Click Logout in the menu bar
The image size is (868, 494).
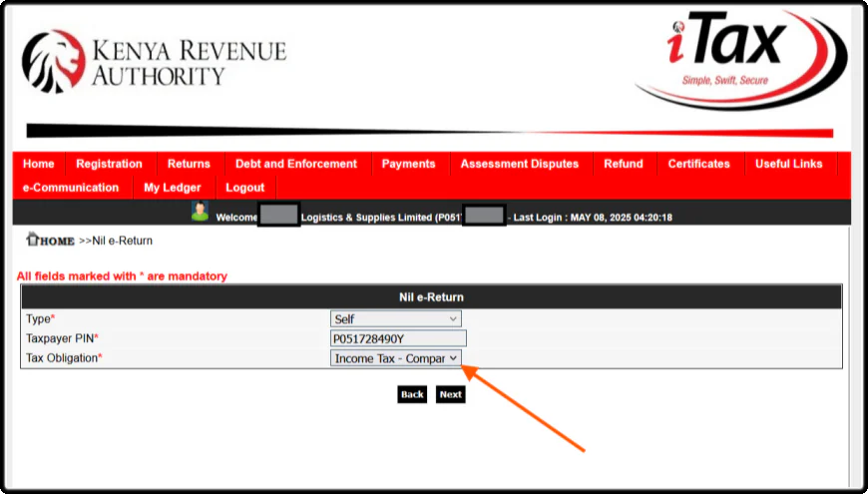(244, 188)
